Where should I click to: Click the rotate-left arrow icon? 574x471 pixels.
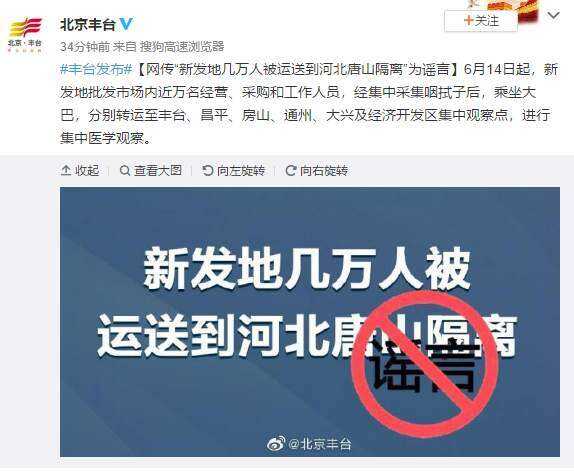tap(208, 170)
